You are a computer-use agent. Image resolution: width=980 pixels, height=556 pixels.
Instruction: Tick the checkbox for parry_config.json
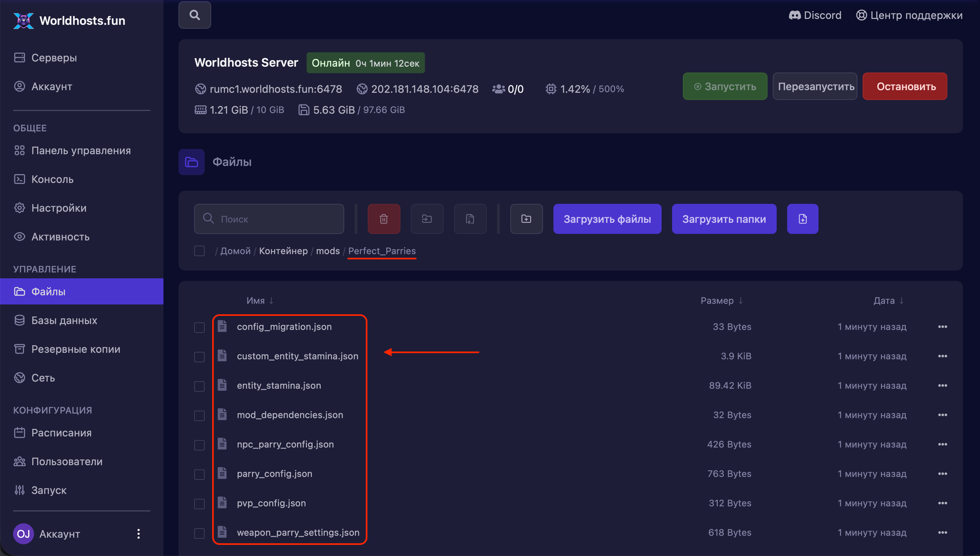[x=199, y=474]
